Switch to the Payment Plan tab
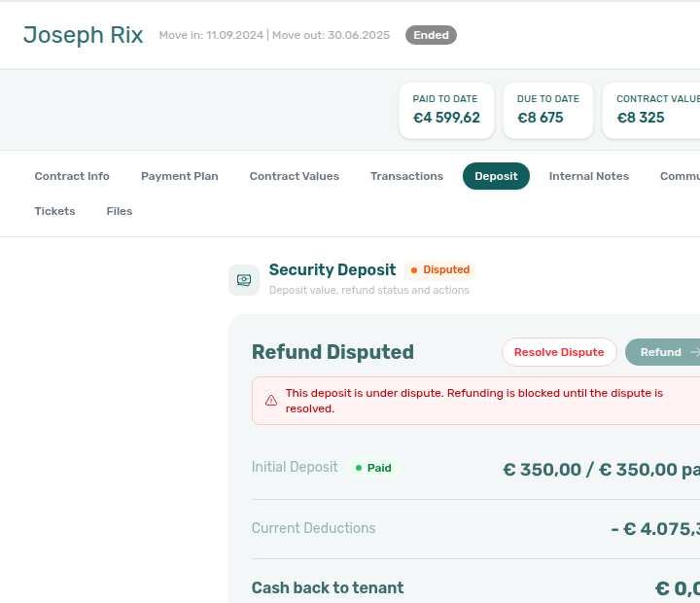 (180, 176)
